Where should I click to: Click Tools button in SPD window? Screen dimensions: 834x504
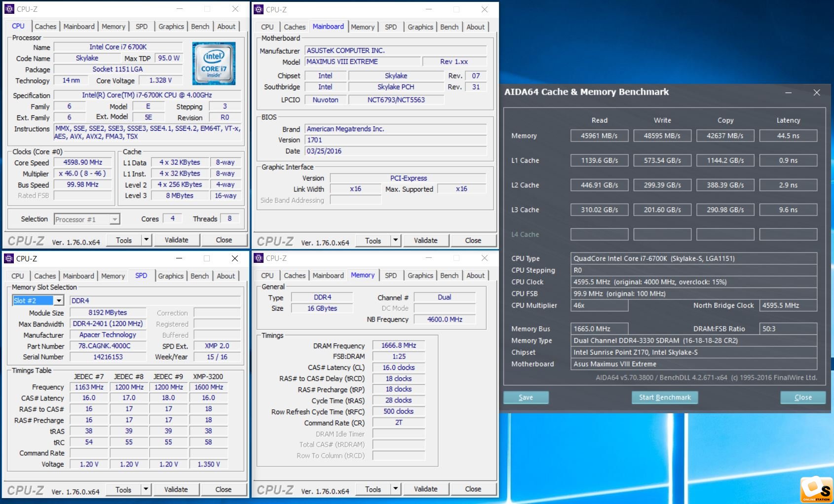click(123, 490)
